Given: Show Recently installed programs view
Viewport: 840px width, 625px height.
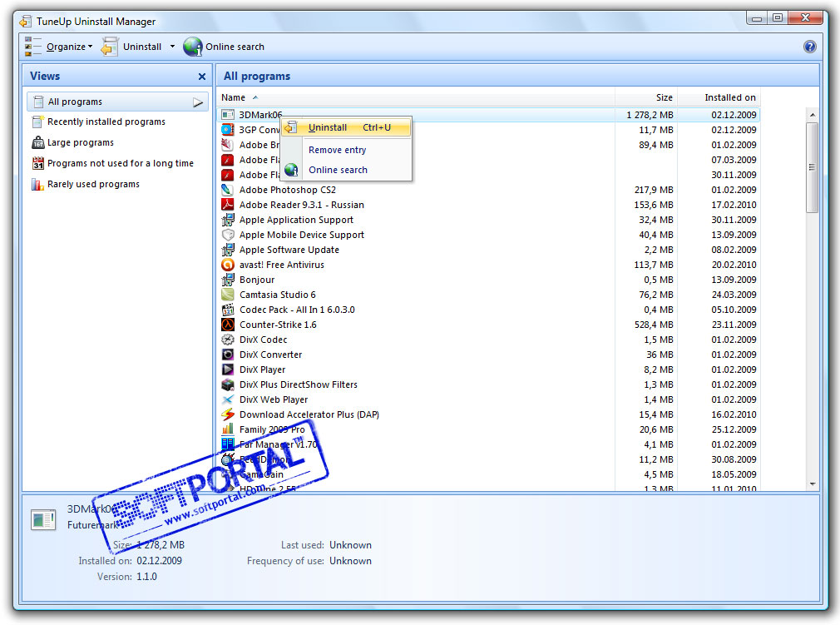Looking at the screenshot, I should click(106, 122).
